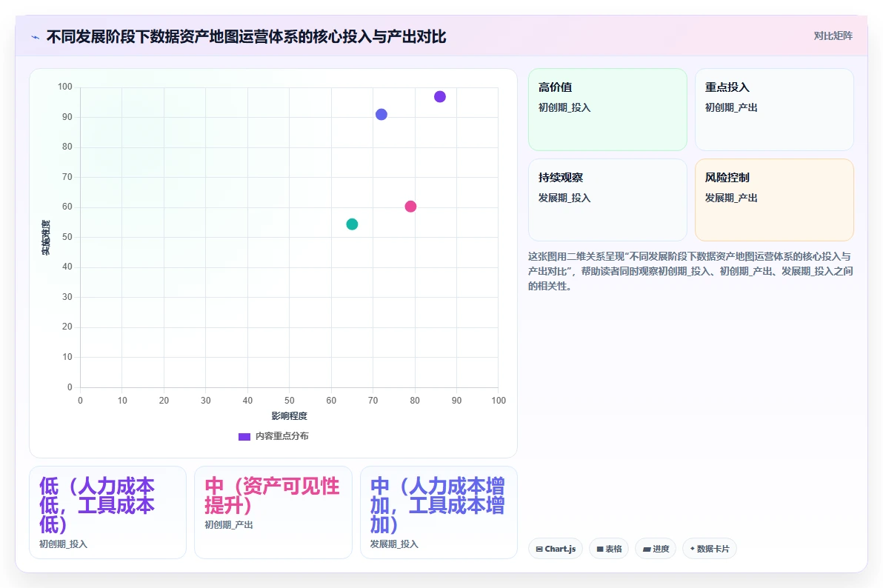Select the teal data point on chart
Viewport: 883px width, 588px height.
point(352,224)
